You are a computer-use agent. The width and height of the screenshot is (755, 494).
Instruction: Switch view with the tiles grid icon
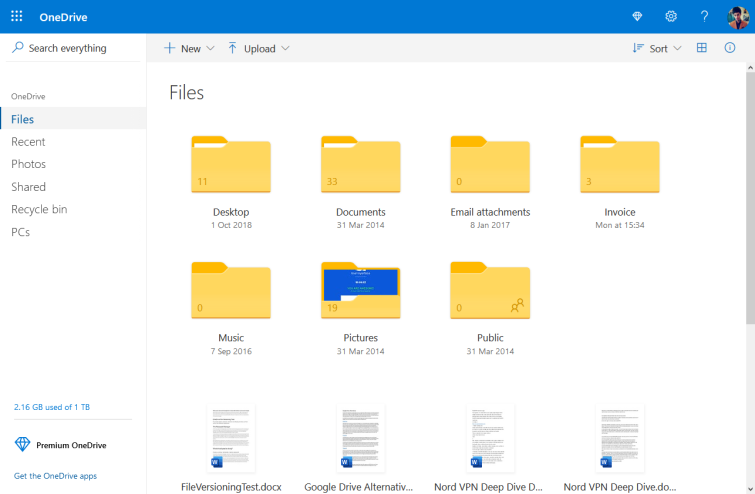tap(702, 48)
